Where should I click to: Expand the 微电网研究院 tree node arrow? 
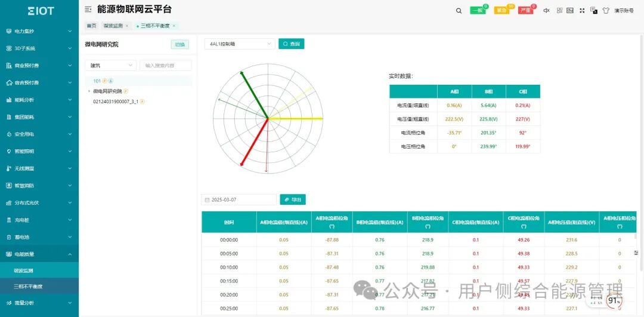pyautogui.click(x=89, y=91)
